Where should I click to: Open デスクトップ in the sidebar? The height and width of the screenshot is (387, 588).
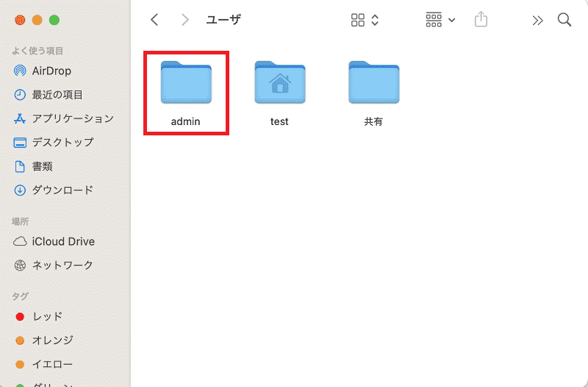pos(53,142)
